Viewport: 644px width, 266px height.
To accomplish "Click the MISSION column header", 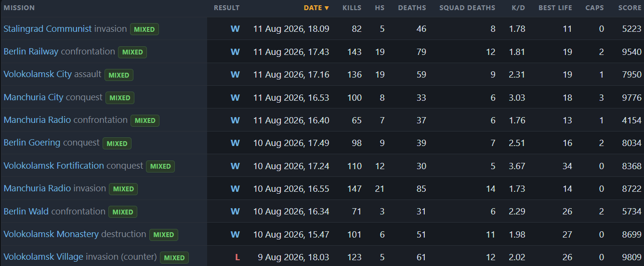I will coord(19,8).
